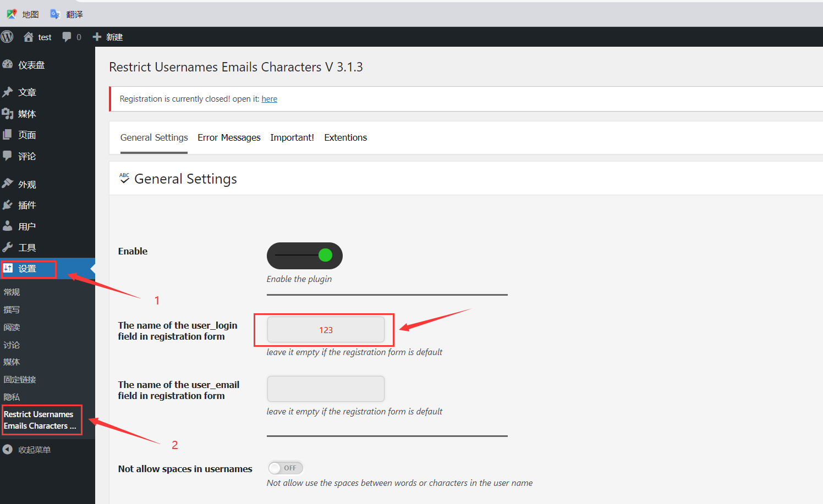
Task: Click the ABC check icon beside General Settings
Action: click(x=124, y=178)
